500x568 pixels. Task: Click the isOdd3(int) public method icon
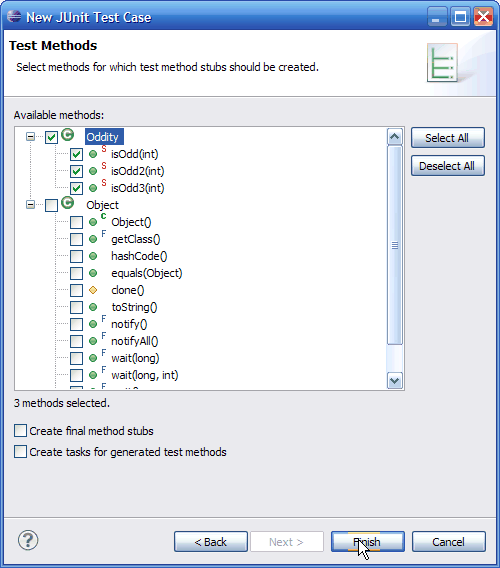pyautogui.click(x=93, y=188)
